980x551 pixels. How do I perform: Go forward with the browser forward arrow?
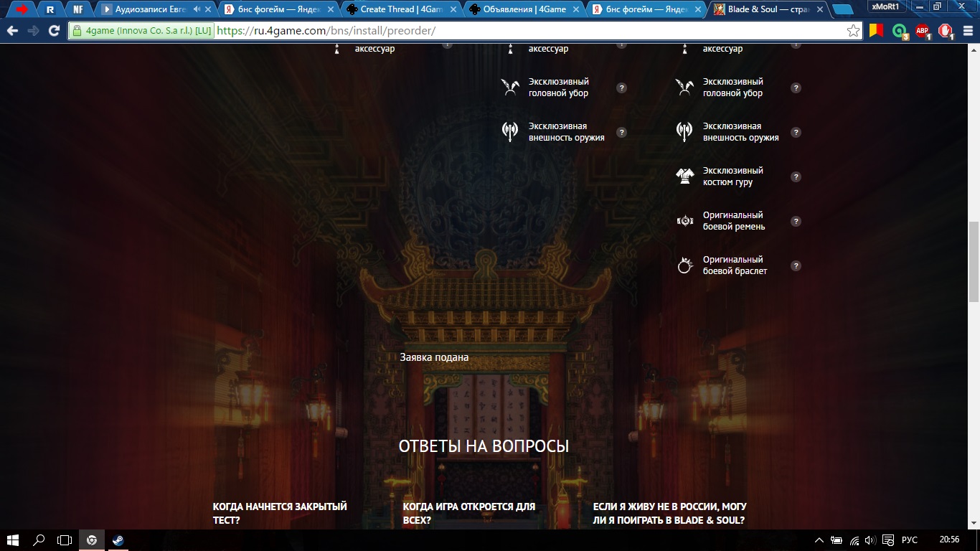click(33, 31)
